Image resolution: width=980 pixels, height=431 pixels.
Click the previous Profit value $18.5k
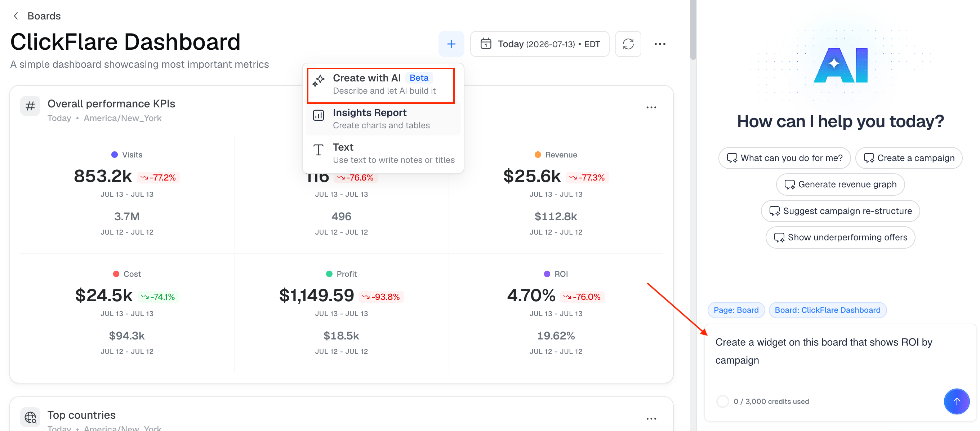(x=341, y=336)
